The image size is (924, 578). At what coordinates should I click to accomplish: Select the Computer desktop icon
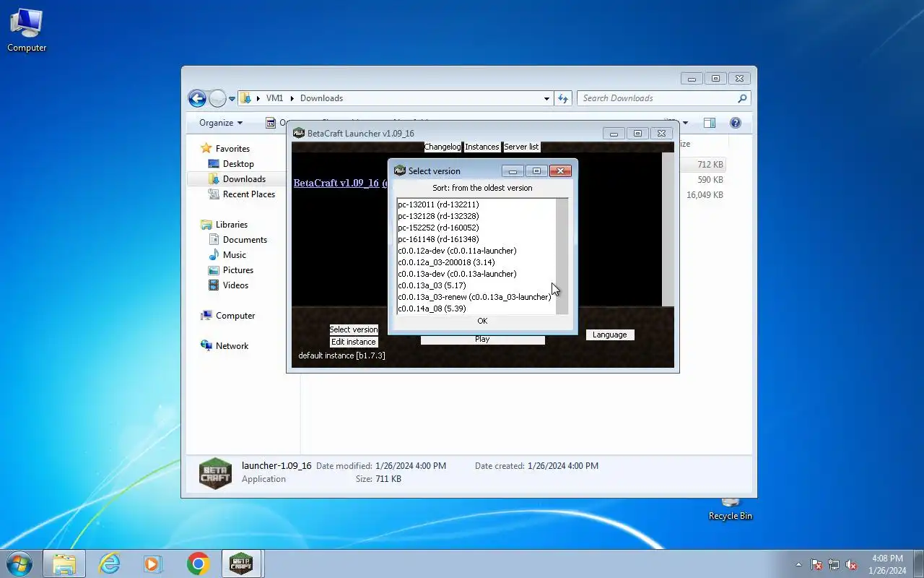pos(27,30)
